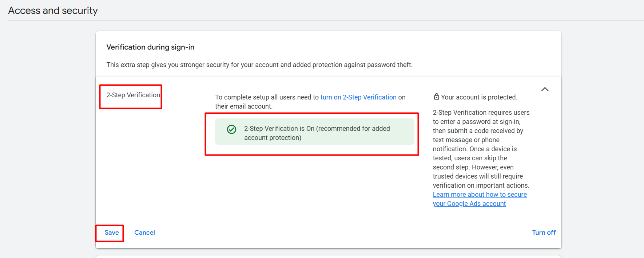Click the 'trusted devices will still require' line
Viewport: 644px width, 258px height.
pyautogui.click(x=477, y=176)
